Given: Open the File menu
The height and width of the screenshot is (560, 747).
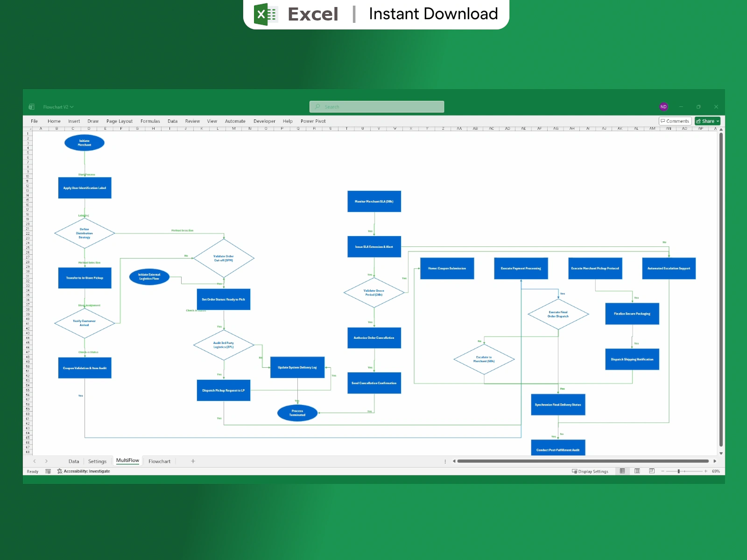Looking at the screenshot, I should click(34, 121).
